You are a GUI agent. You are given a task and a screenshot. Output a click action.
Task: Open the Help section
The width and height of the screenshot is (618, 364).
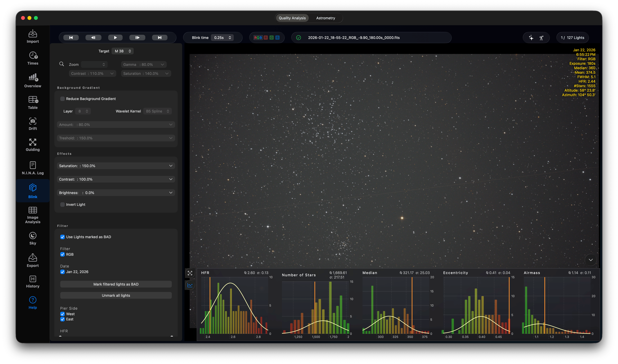pos(33,303)
